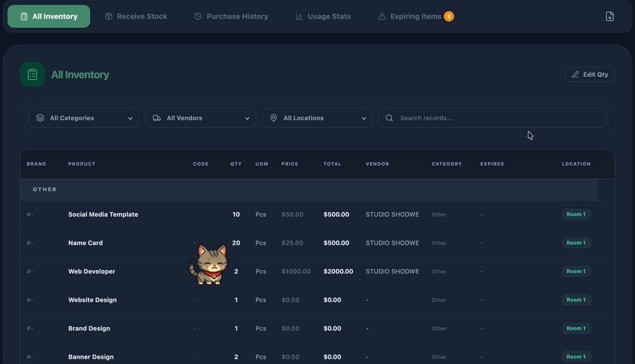The height and width of the screenshot is (364, 635).
Task: Click the $2000.00 total for Web Developer
Action: click(338, 272)
